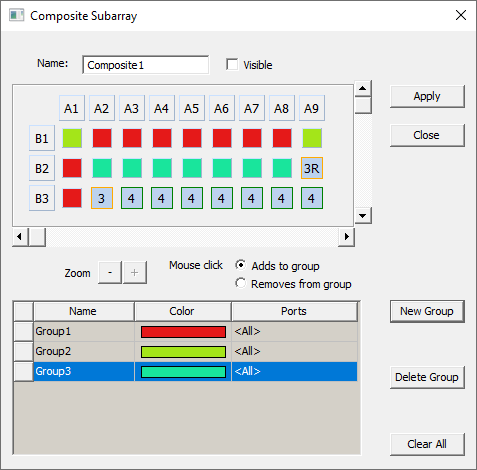Click the Close button
477x470 pixels.
(427, 135)
